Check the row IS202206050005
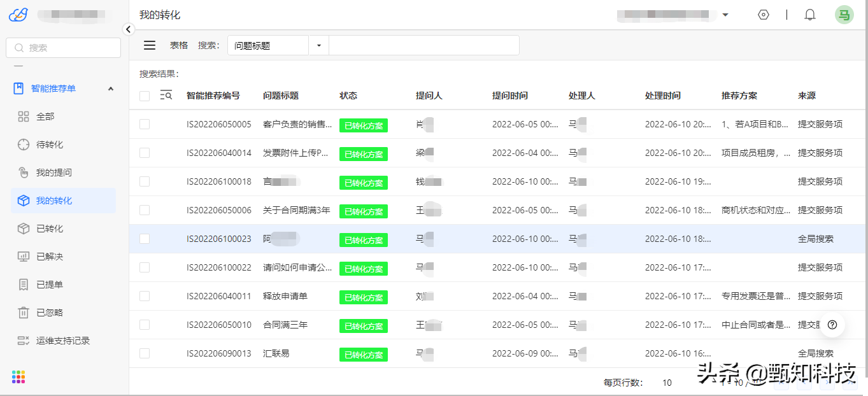868x396 pixels. (x=145, y=124)
